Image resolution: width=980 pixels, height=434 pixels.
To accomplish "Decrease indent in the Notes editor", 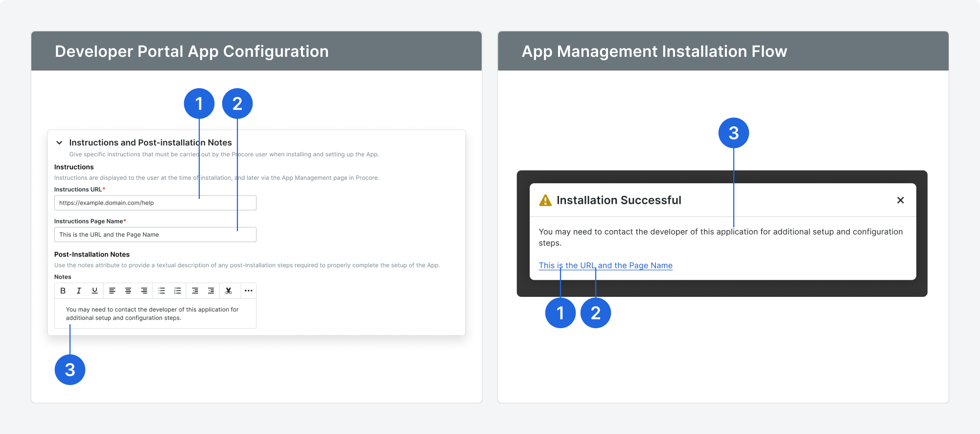I will click(x=195, y=290).
